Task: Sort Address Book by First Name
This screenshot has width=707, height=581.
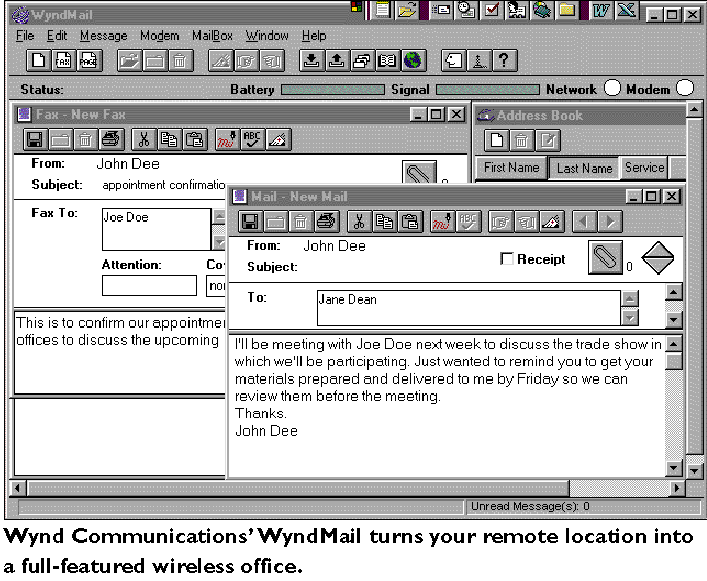Action: pos(511,168)
